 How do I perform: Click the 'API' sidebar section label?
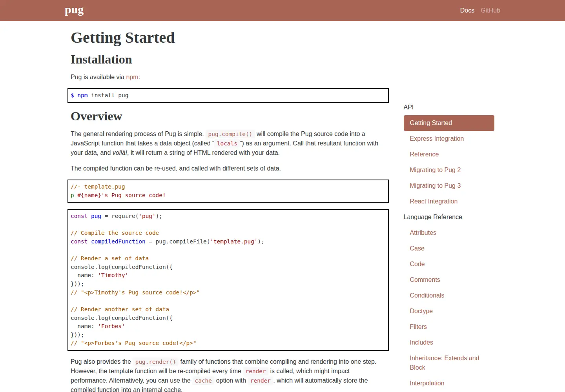(408, 107)
